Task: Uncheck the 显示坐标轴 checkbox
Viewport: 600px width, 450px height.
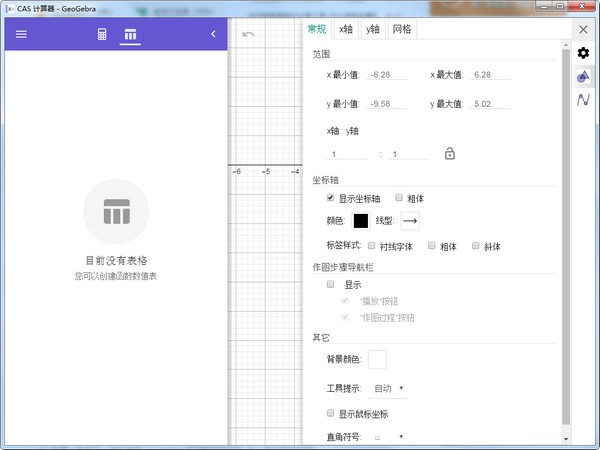Action: (x=331, y=198)
